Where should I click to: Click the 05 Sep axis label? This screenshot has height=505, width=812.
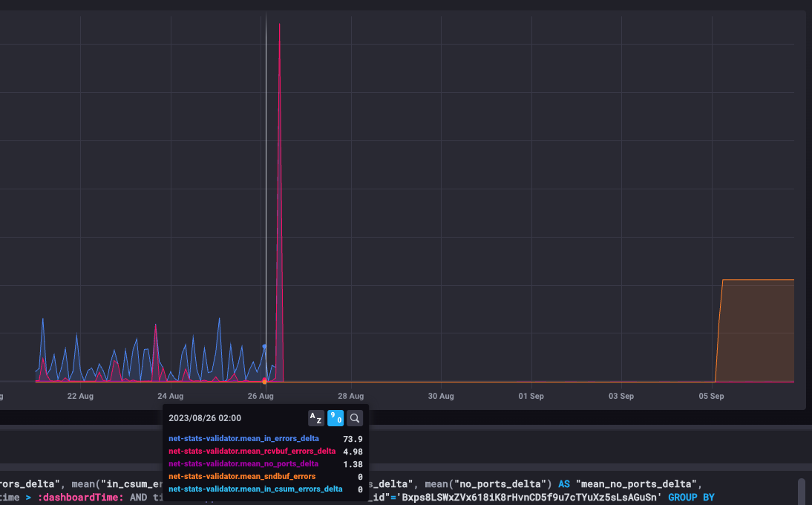[710, 396]
